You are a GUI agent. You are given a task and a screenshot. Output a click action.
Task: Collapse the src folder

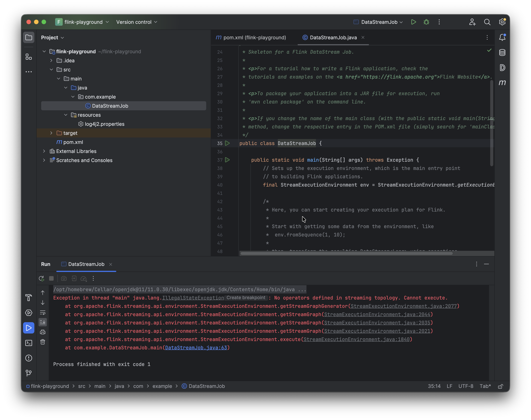click(51, 69)
